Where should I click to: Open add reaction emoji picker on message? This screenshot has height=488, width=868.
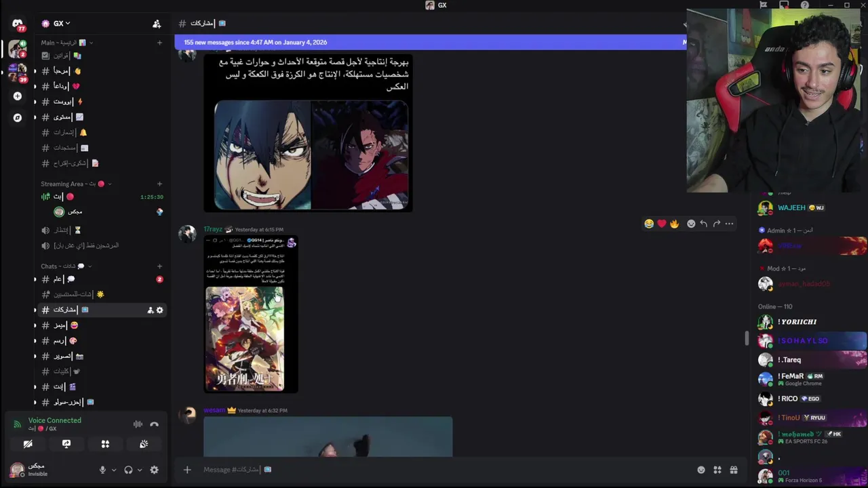pyautogui.click(x=691, y=224)
